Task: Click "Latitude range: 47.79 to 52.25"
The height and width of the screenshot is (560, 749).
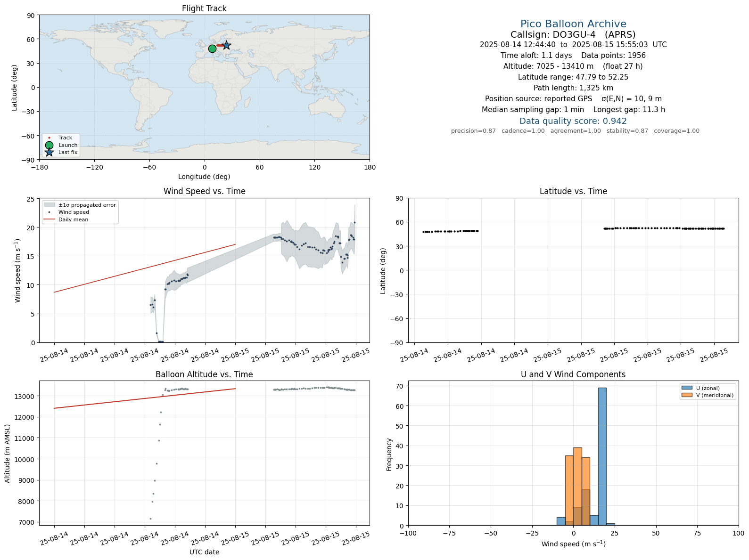Action: (573, 77)
